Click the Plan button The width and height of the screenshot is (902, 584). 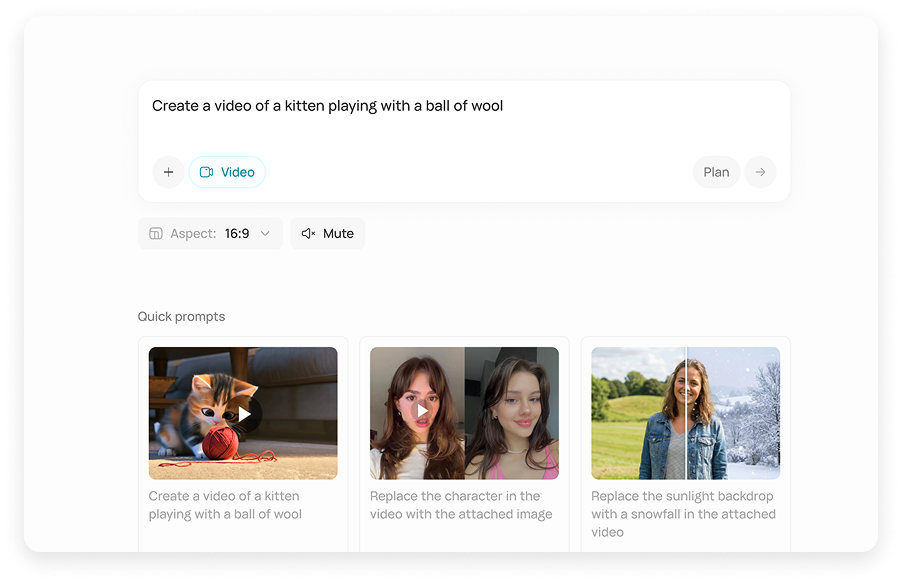click(716, 172)
